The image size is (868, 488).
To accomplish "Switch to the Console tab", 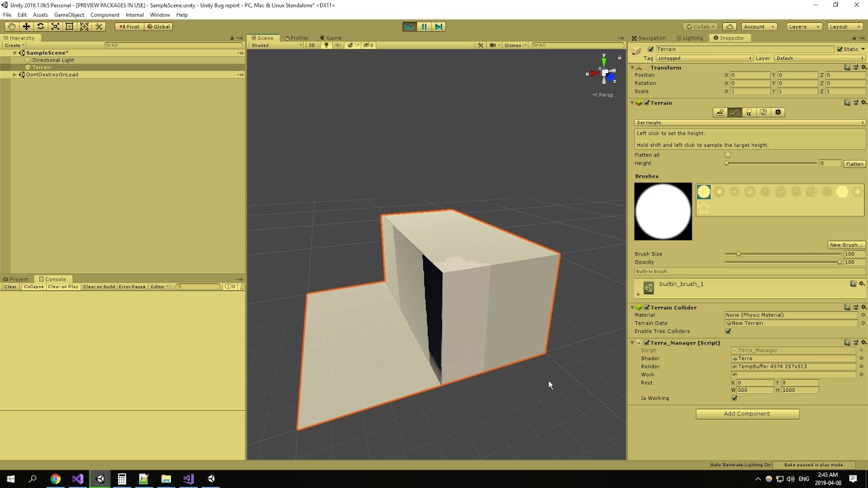I will click(53, 279).
